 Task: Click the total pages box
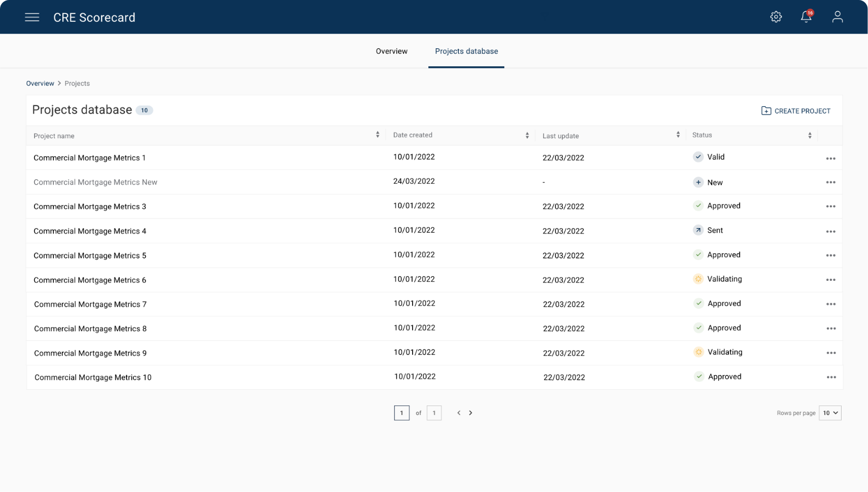pos(434,413)
